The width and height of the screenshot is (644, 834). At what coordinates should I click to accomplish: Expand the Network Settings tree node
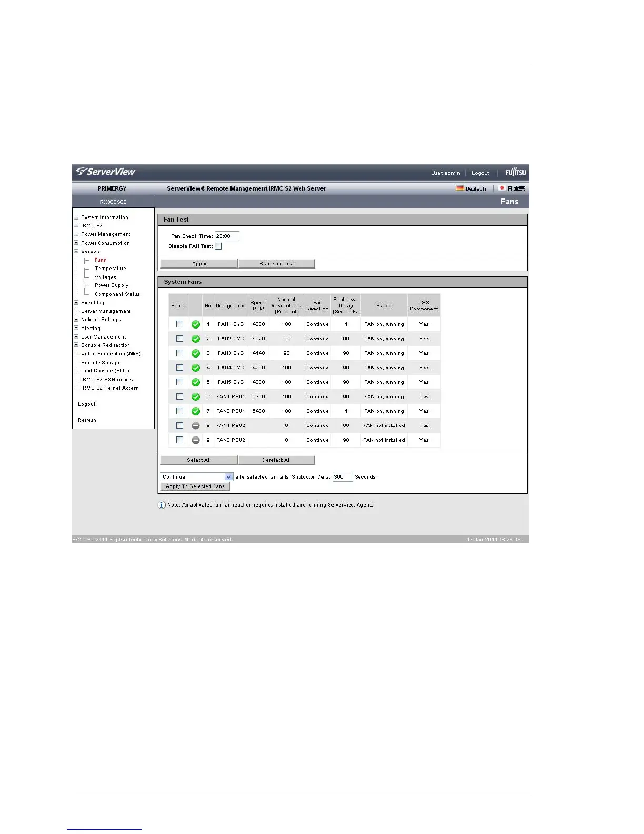pos(76,320)
